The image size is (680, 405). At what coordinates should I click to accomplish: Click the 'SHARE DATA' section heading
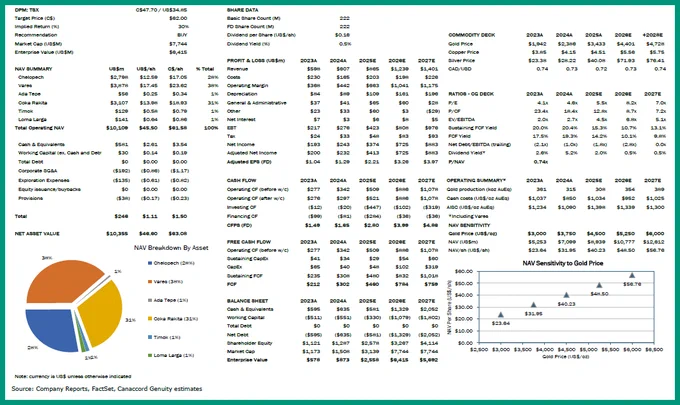click(x=243, y=10)
